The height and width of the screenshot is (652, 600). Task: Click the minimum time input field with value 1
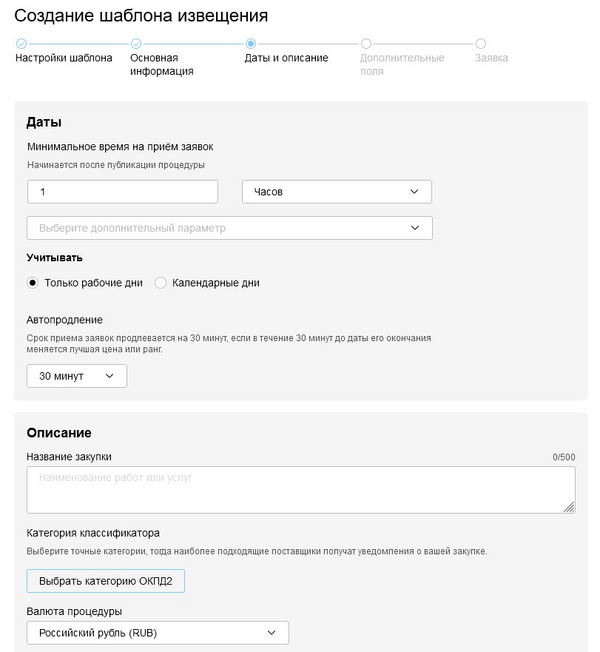click(122, 192)
